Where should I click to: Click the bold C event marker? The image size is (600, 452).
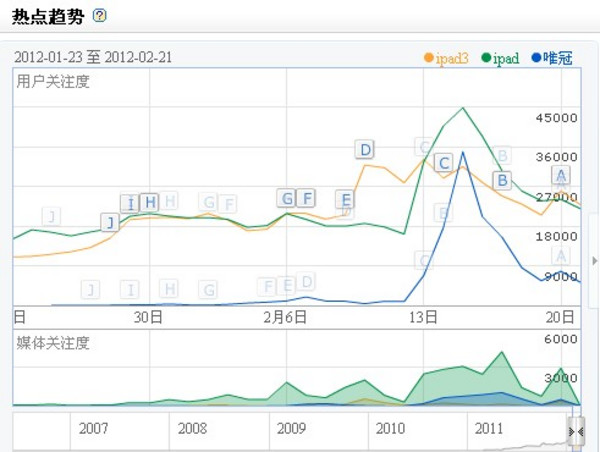click(444, 163)
